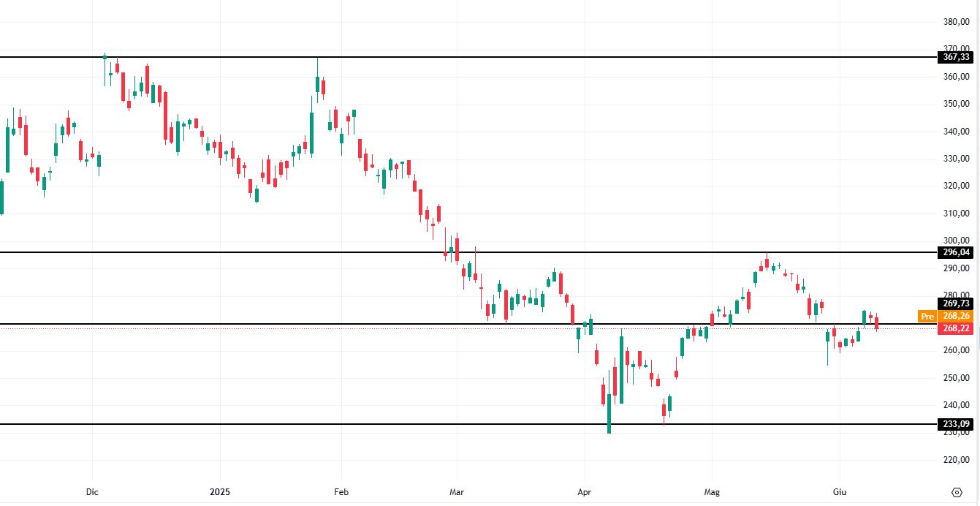Screen dimensions: 980x506
Task: Open chart settings hexagon icon
Action: 957,491
